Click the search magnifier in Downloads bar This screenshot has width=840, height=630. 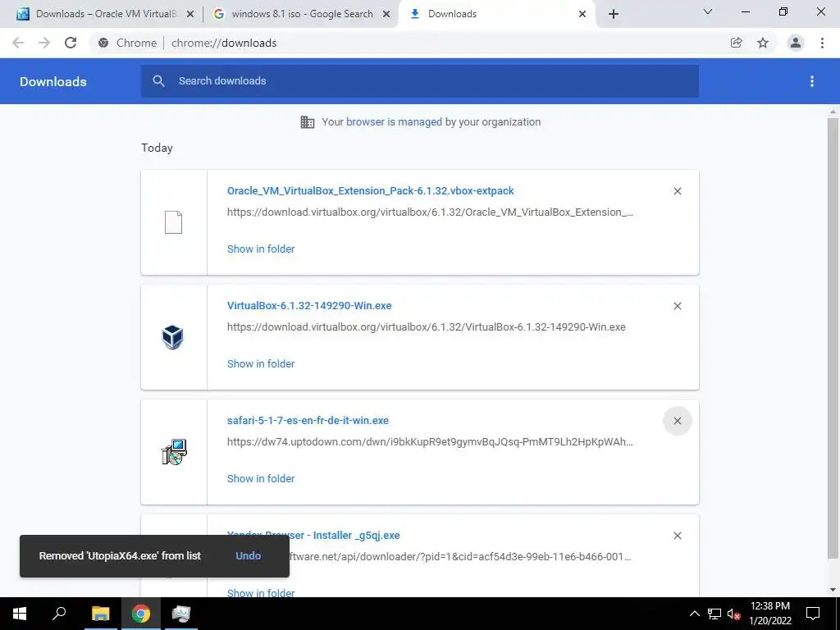(158, 81)
